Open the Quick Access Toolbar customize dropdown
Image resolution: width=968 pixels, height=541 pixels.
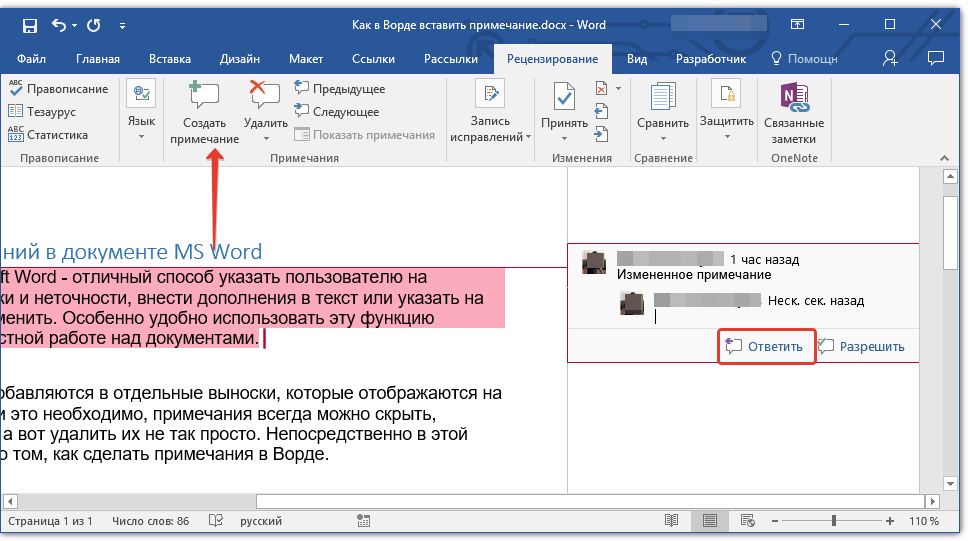pyautogui.click(x=122, y=25)
